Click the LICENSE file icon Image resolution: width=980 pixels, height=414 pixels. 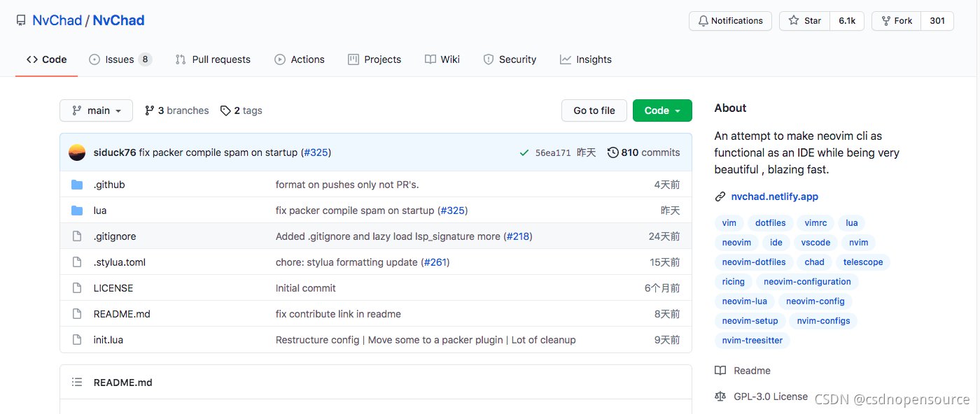point(77,288)
